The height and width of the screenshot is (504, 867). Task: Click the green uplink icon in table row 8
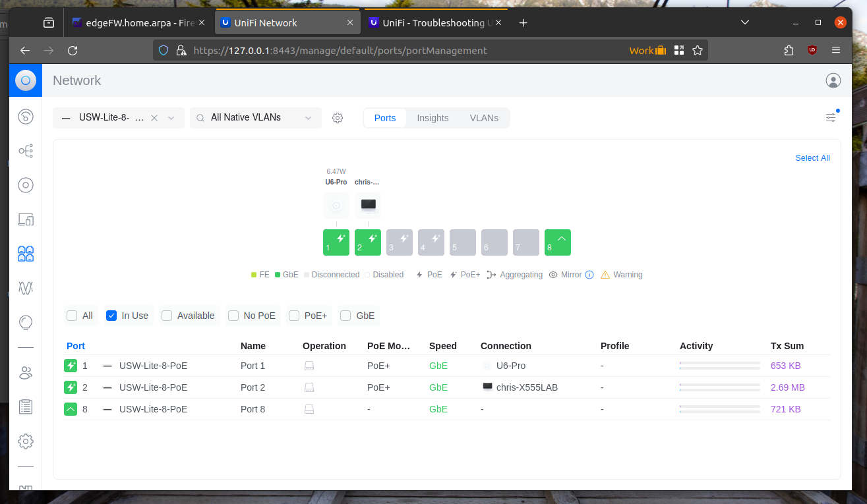[x=71, y=409]
